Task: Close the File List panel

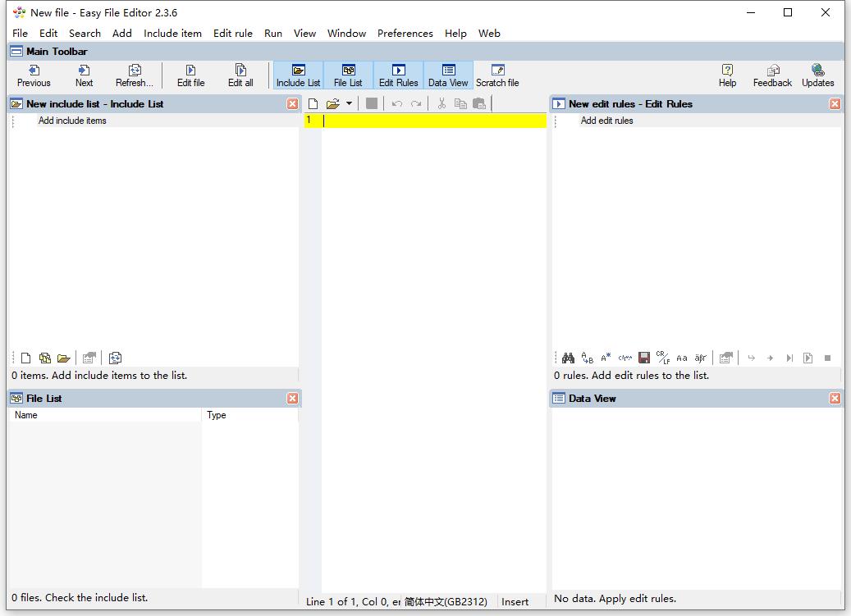Action: tap(292, 399)
